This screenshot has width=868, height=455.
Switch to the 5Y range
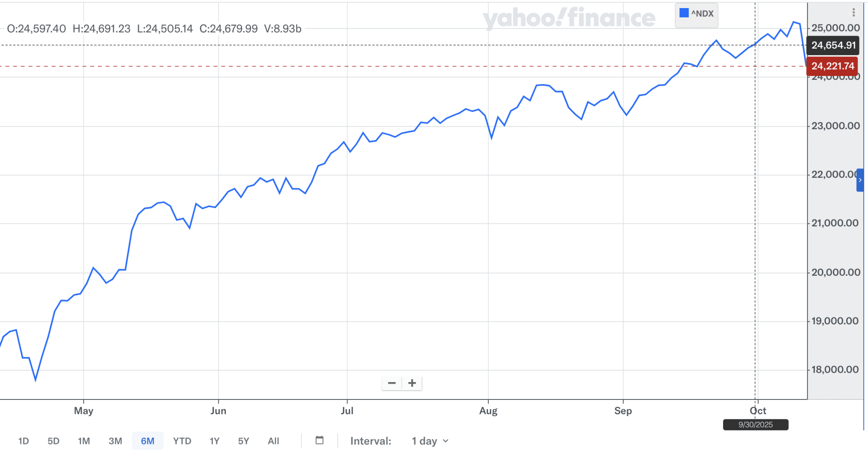coord(244,441)
